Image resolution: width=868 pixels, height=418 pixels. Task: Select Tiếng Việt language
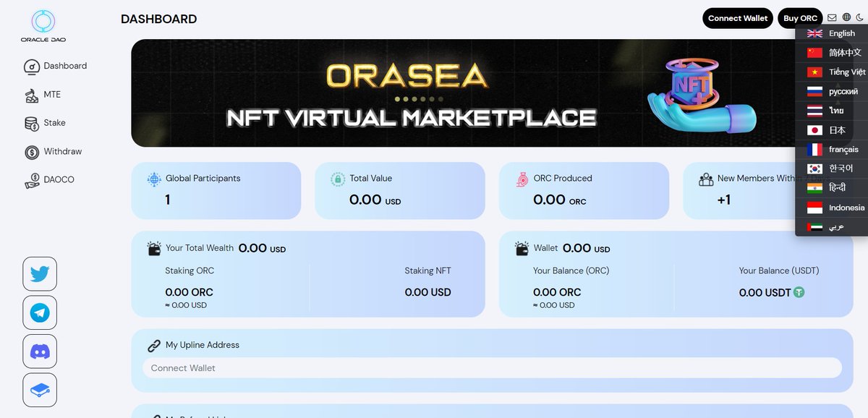[831, 72]
